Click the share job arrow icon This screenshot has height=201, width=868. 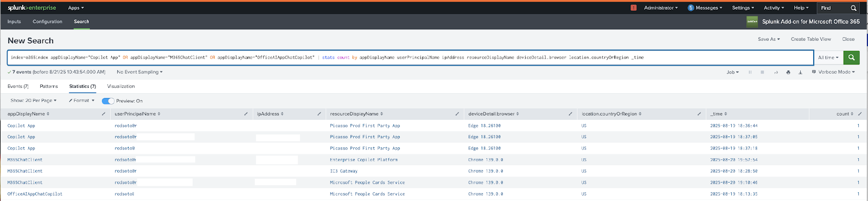[776, 72]
